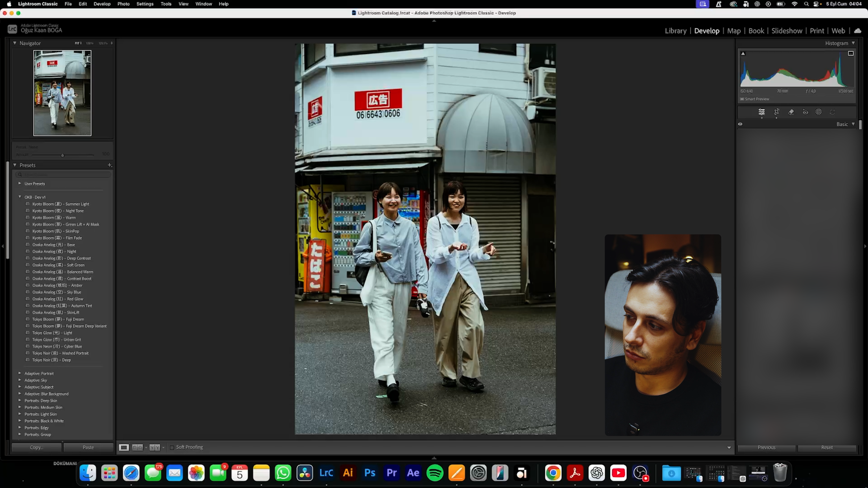Image resolution: width=868 pixels, height=488 pixels.
Task: Click the Copy... button
Action: 36,447
